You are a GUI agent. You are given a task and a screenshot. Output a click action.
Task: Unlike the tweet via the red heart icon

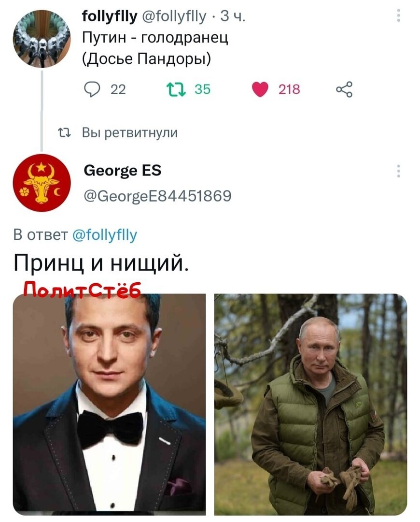260,89
